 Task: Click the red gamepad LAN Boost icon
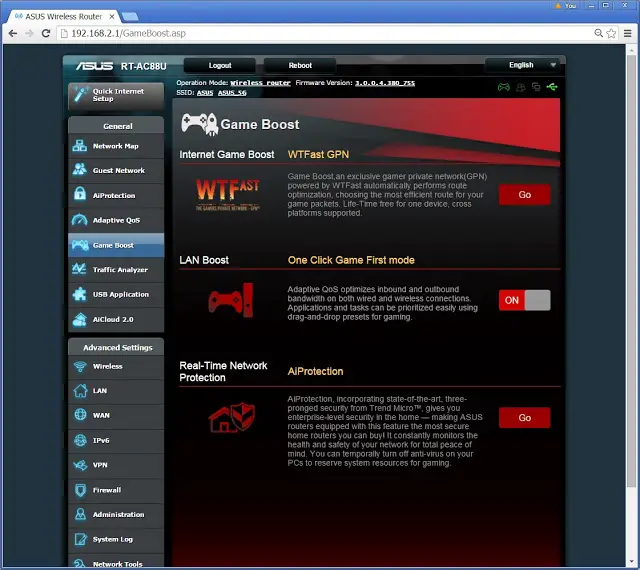click(x=231, y=300)
